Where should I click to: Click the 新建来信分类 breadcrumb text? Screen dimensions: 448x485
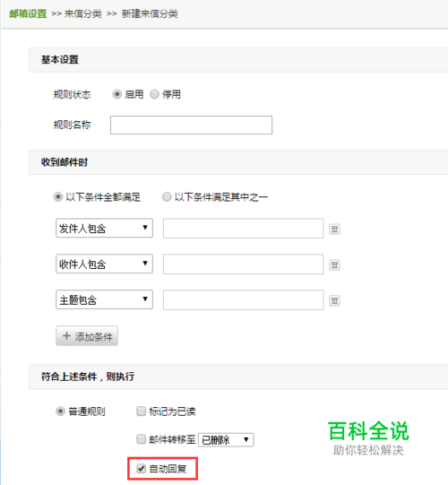click(x=150, y=13)
